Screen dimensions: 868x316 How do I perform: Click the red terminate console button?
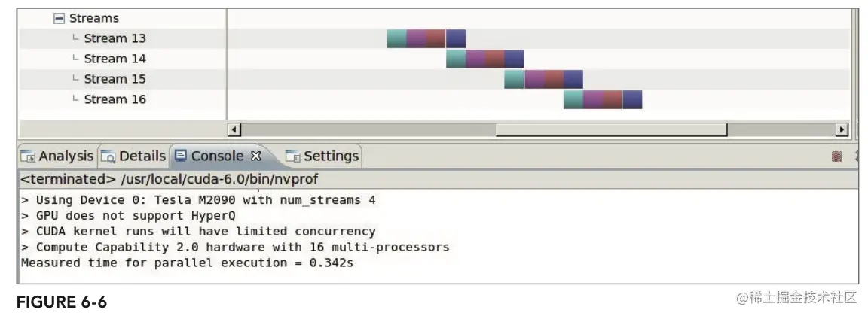[837, 156]
